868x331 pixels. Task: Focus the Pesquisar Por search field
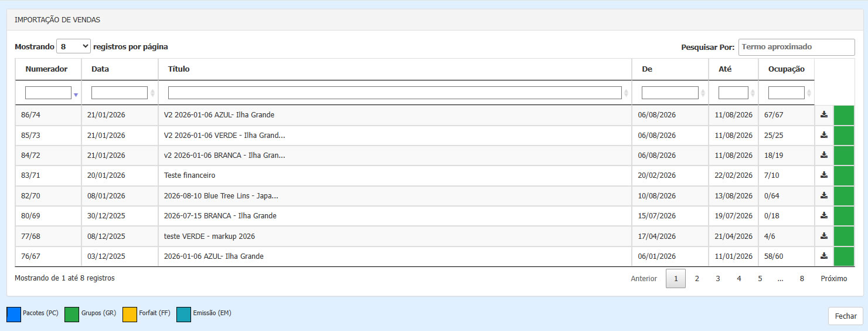[796, 47]
